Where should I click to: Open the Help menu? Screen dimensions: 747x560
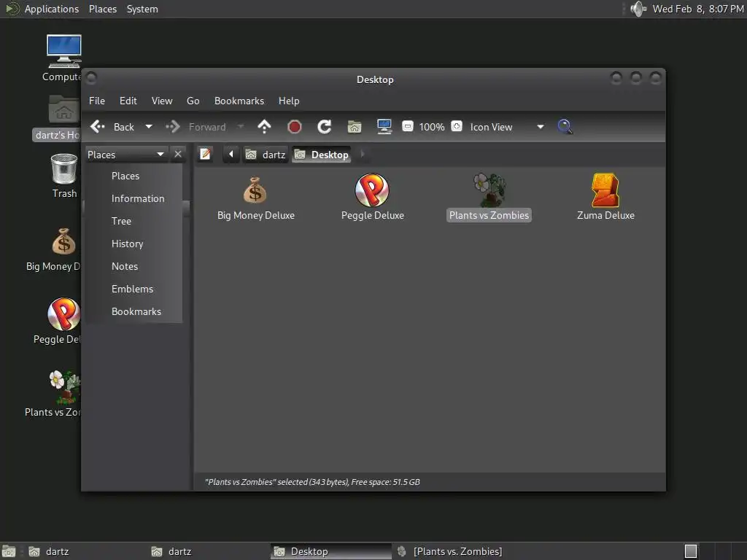pyautogui.click(x=289, y=101)
